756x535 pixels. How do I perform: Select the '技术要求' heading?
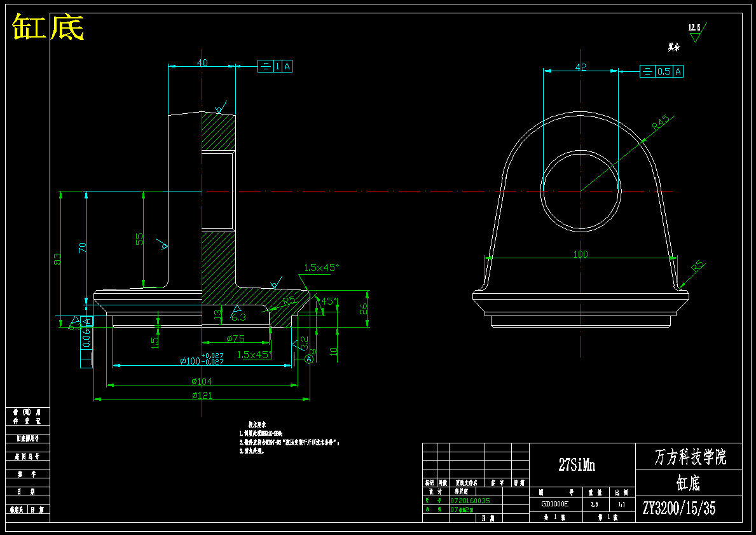pyautogui.click(x=257, y=425)
